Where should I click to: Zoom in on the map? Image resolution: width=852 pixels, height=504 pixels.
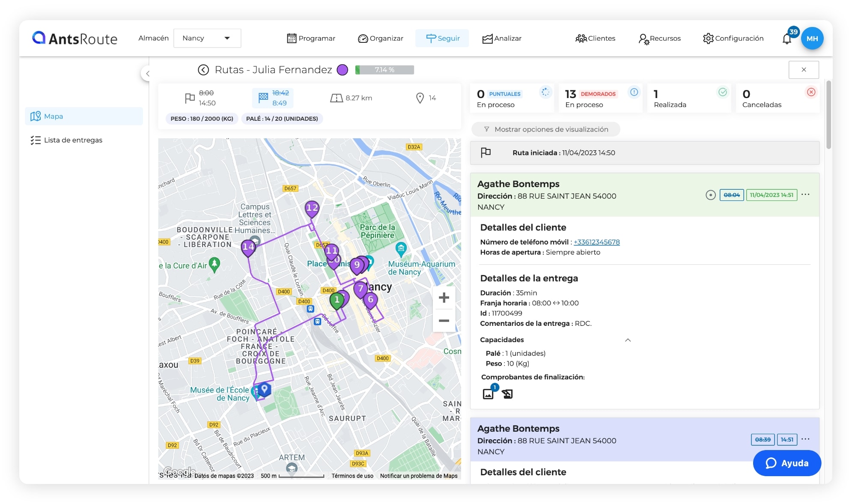click(444, 297)
